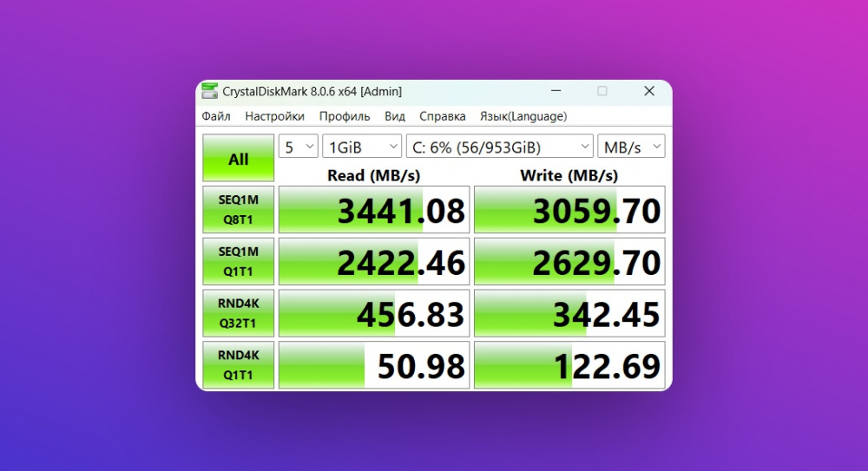Open the MB/s unit dropdown
Screen dimensions: 868x471
coord(632,147)
